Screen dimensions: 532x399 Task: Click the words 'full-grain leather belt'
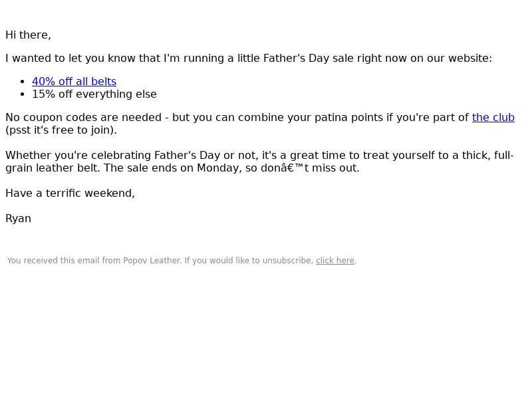[x=53, y=168]
